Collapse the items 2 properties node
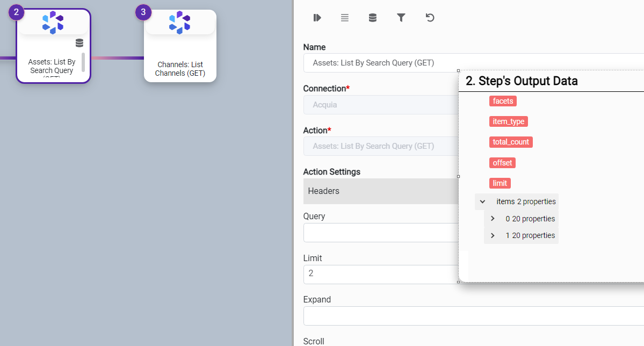This screenshot has width=644, height=346. pyautogui.click(x=482, y=201)
